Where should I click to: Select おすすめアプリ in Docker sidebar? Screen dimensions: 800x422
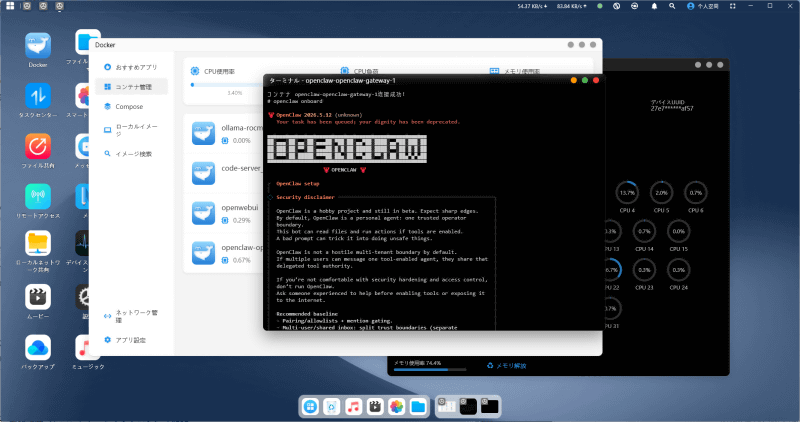[x=131, y=67]
